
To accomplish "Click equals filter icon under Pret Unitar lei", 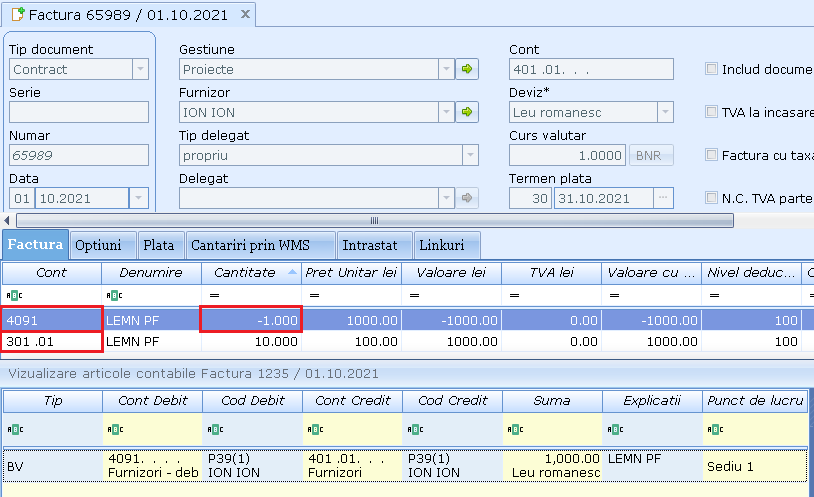I will pyautogui.click(x=314, y=295).
